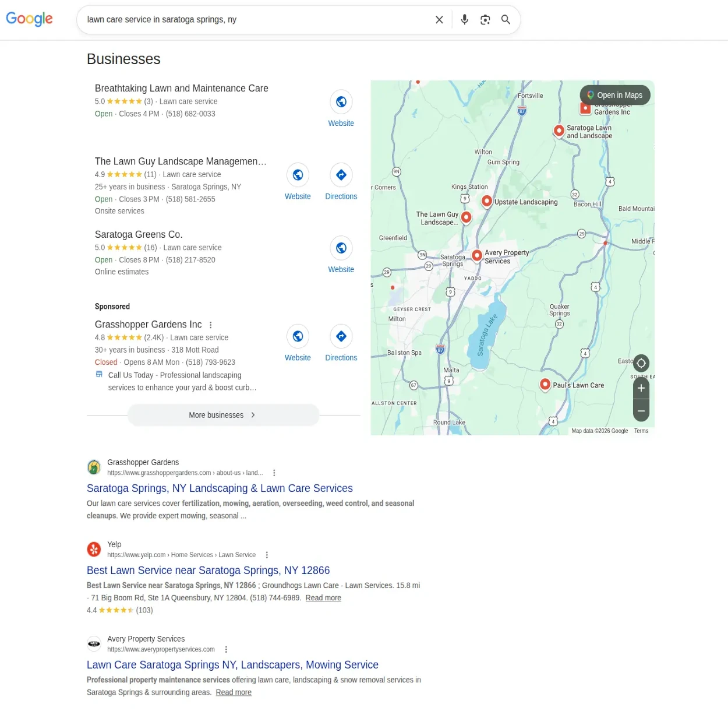The image size is (728, 718).
Task: Click the yelp.com Home Services breadcrumb URL
Action: click(x=181, y=555)
